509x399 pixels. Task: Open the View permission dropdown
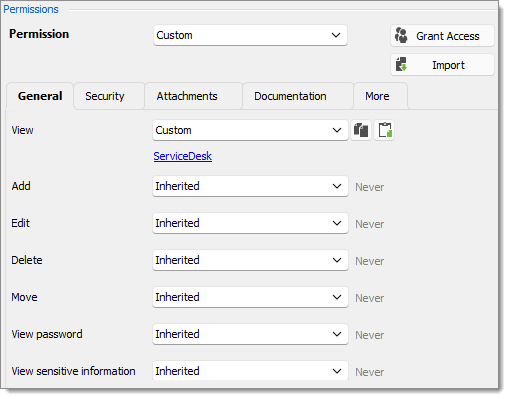click(250, 130)
